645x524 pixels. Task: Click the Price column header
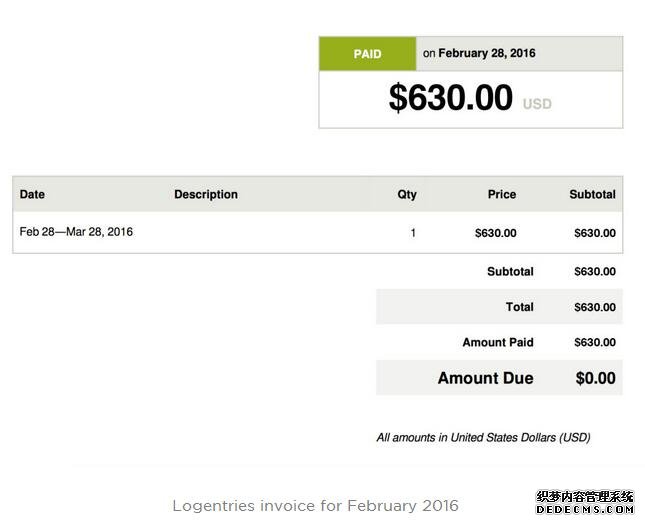[502, 194]
